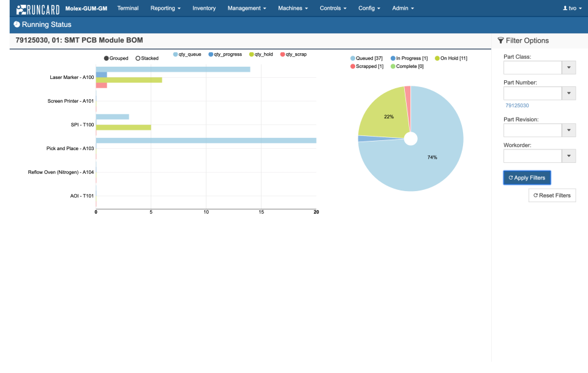Open the Machines menu
The height and width of the screenshot is (373, 588).
coord(292,8)
